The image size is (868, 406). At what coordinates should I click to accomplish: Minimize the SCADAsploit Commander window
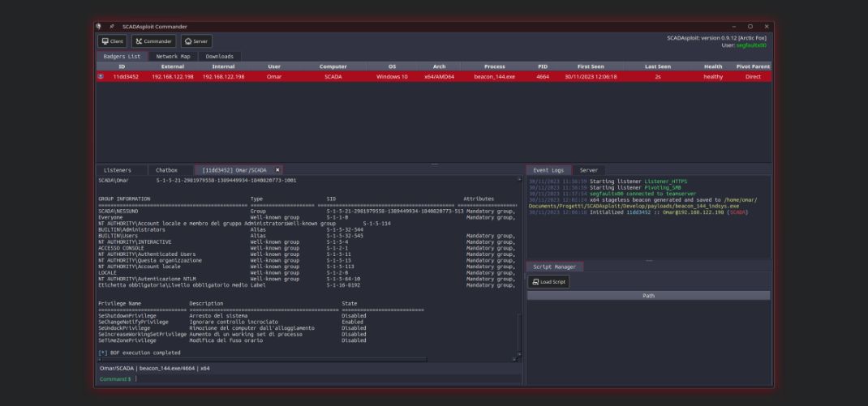[734, 27]
